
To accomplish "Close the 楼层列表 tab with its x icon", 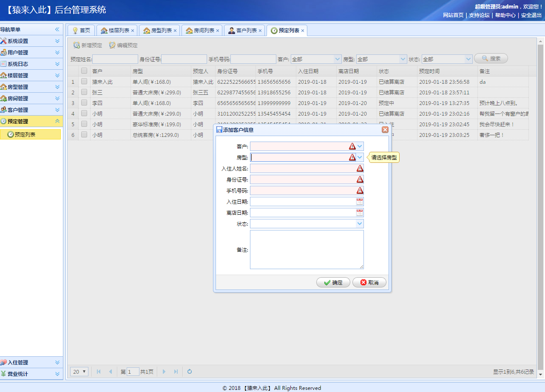I will [x=133, y=31].
